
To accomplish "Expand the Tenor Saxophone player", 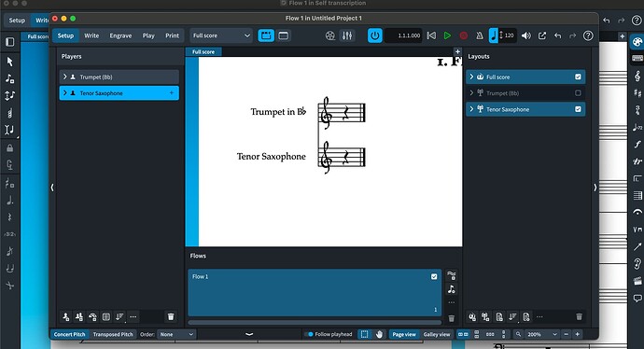I will click(65, 93).
